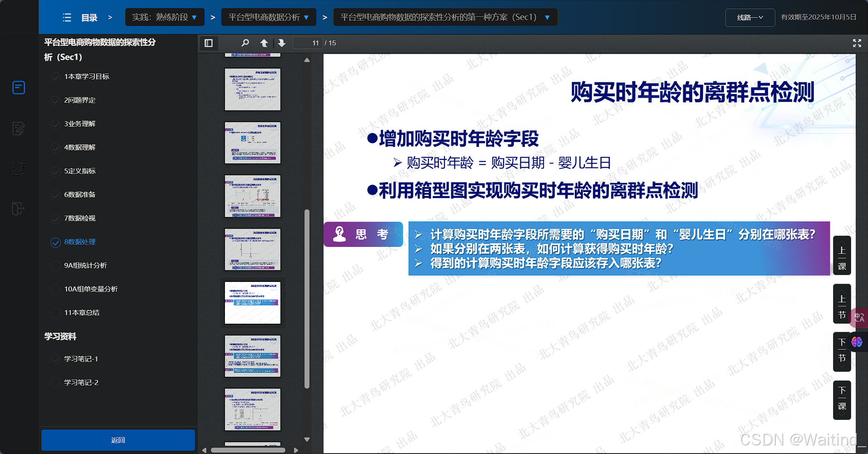Open 平台型电商数据分析 dropdown

(269, 17)
